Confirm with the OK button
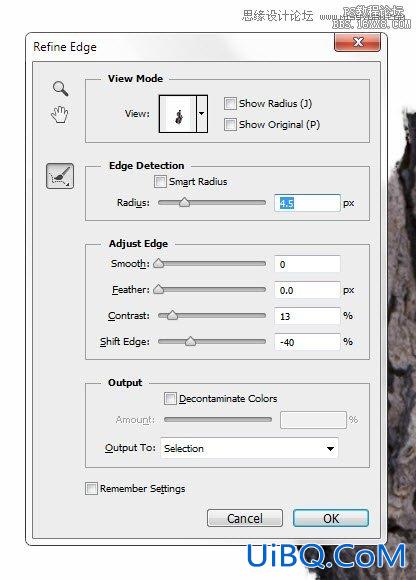This screenshot has width=416, height=580. click(331, 518)
